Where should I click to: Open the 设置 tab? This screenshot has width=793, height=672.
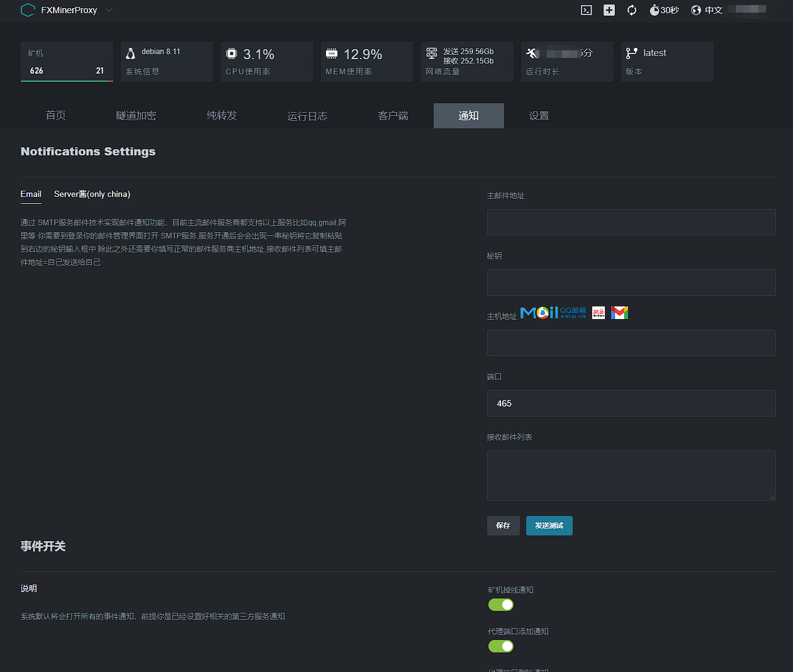pos(539,116)
